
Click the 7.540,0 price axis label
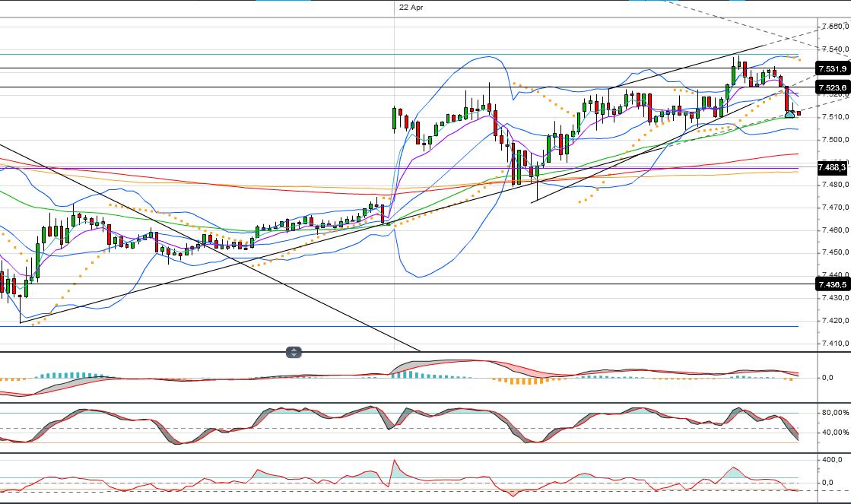point(835,49)
